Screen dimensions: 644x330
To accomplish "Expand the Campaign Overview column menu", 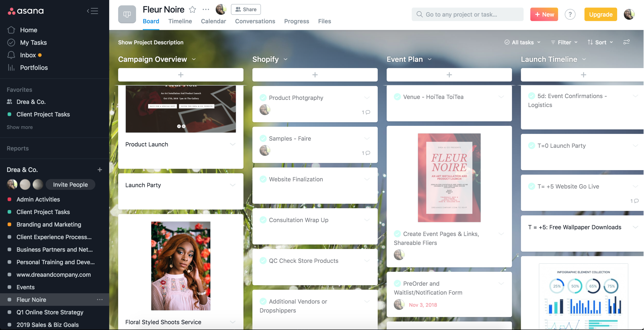I will point(194,59).
